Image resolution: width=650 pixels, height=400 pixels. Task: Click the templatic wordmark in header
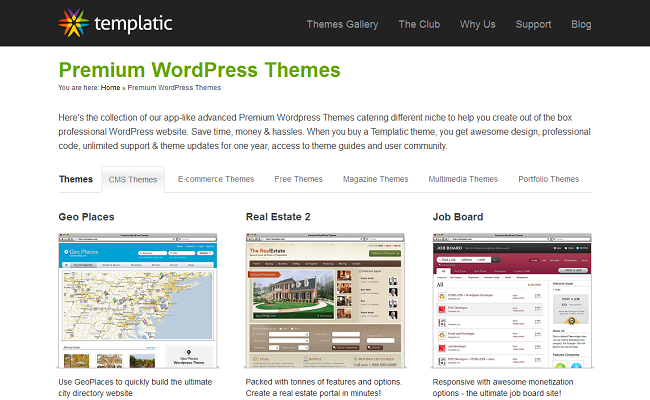click(133, 24)
